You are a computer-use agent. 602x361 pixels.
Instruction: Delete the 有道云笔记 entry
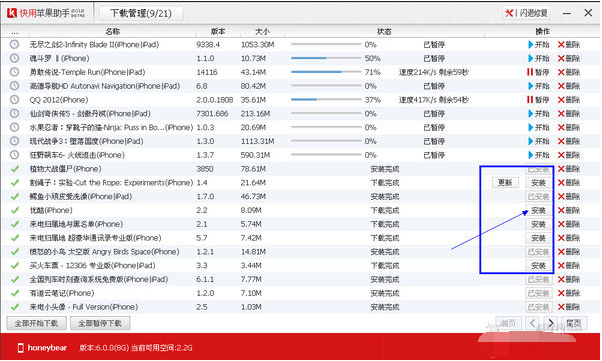(569, 293)
